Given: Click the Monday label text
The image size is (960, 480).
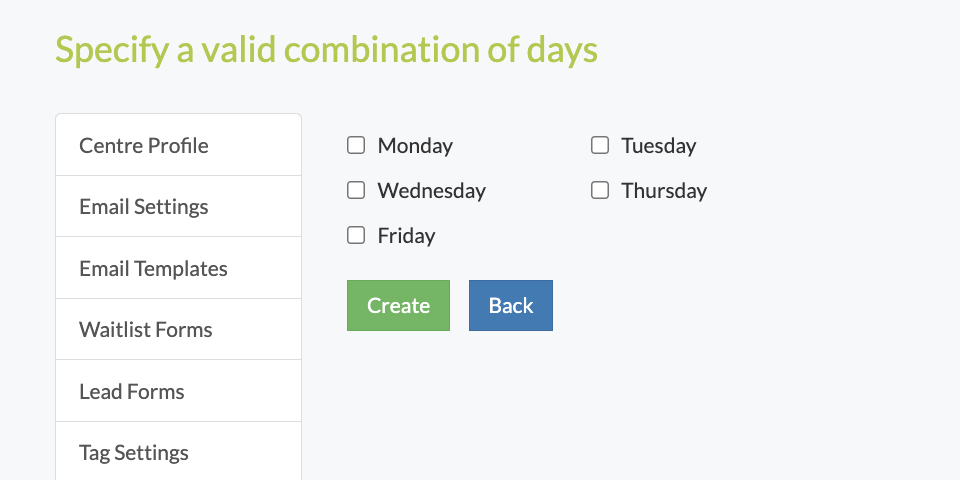Looking at the screenshot, I should tap(415, 146).
